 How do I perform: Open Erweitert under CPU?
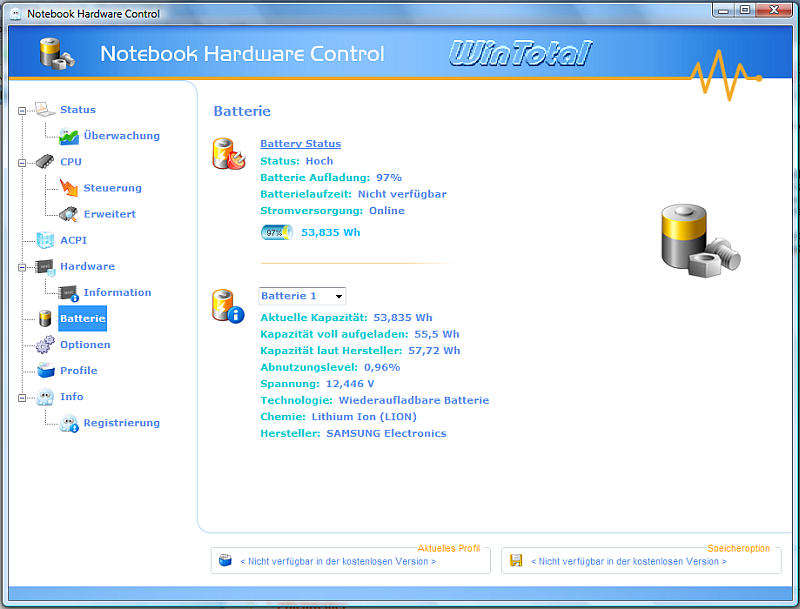pyautogui.click(x=110, y=214)
